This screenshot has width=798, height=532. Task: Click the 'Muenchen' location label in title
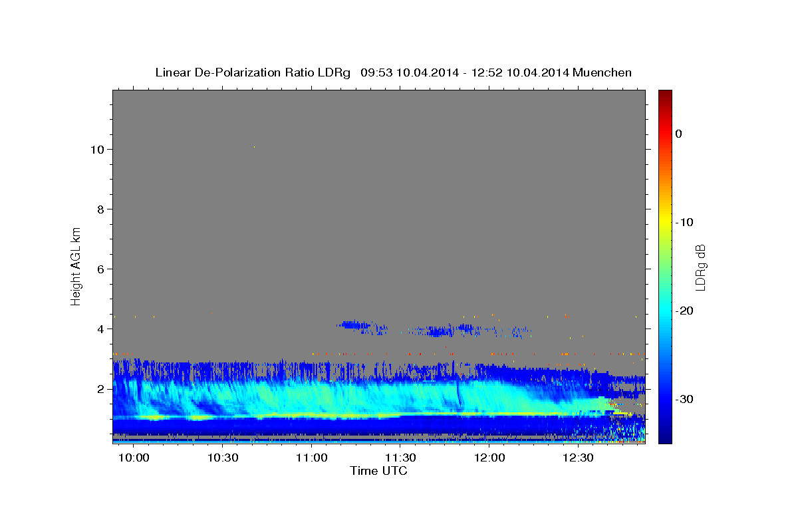click(603, 72)
